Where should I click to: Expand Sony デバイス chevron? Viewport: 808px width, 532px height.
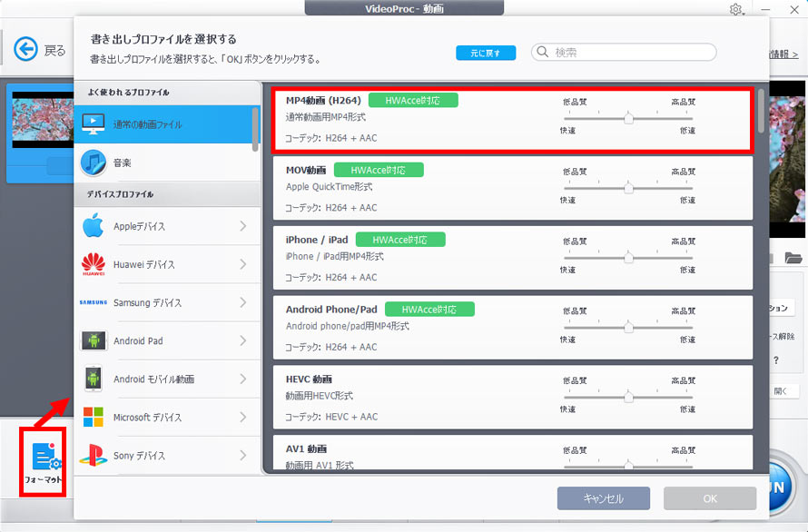[x=243, y=455]
